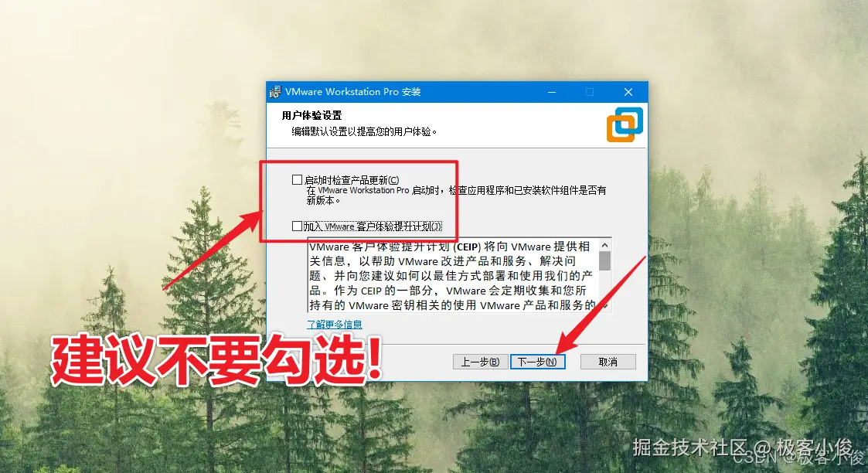Minimize the VMware Workstation Pro installer window
868x473 pixels.
[552, 92]
